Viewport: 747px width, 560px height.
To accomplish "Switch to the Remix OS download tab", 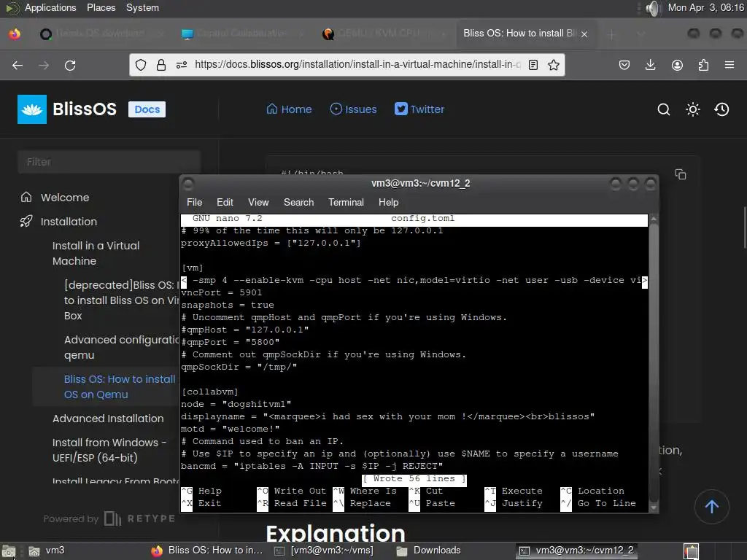I will 101,34.
